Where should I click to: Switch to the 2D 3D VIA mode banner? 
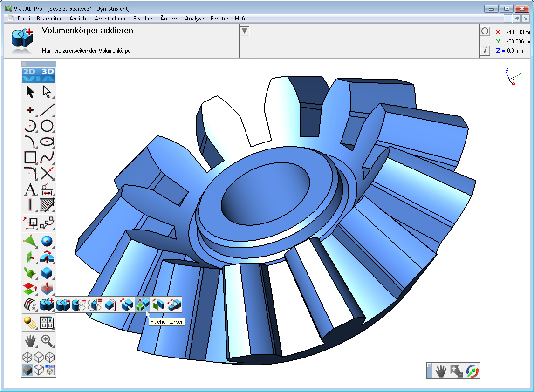tap(39, 75)
